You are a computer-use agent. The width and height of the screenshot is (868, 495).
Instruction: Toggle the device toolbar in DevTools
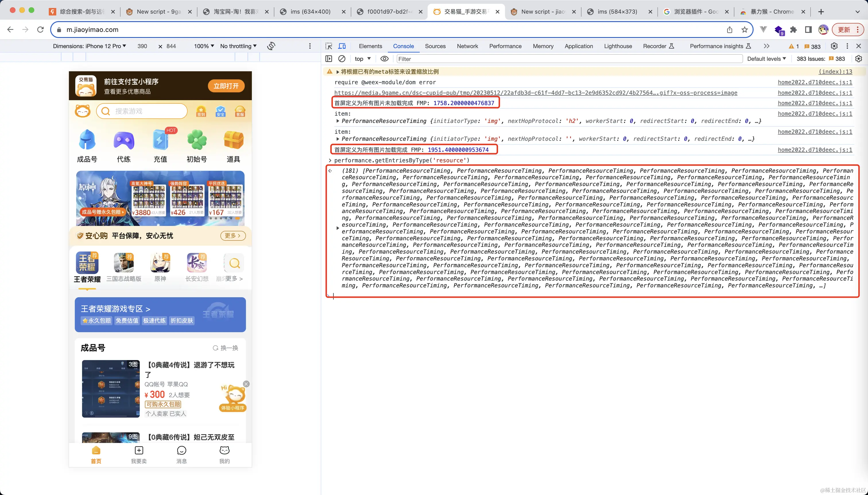[342, 46]
